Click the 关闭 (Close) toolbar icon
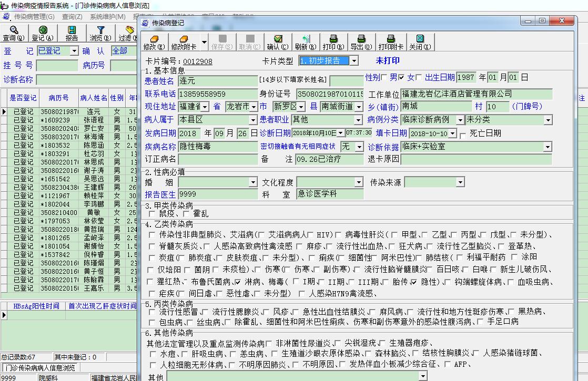 (x=420, y=38)
